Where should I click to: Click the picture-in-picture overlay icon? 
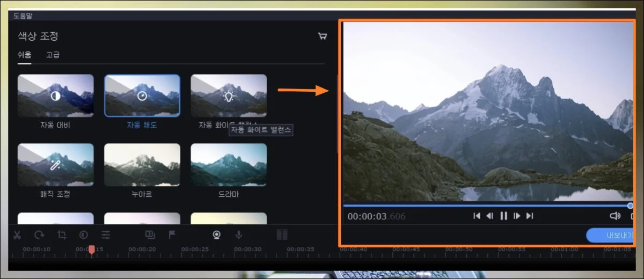coord(150,234)
